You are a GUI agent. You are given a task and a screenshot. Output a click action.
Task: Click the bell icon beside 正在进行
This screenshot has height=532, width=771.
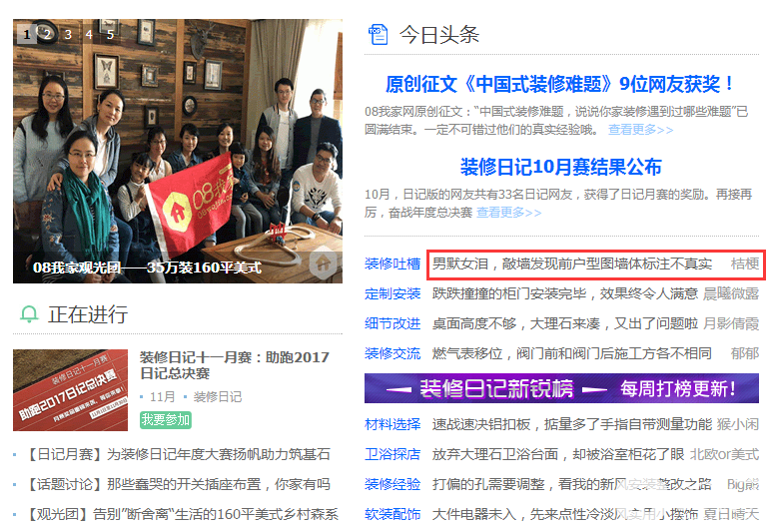[x=29, y=313]
